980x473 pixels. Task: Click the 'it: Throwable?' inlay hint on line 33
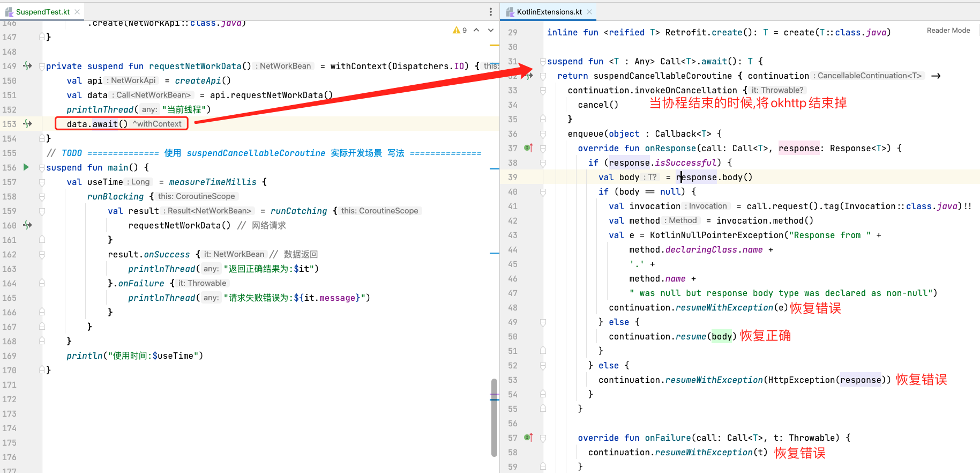[777, 90]
